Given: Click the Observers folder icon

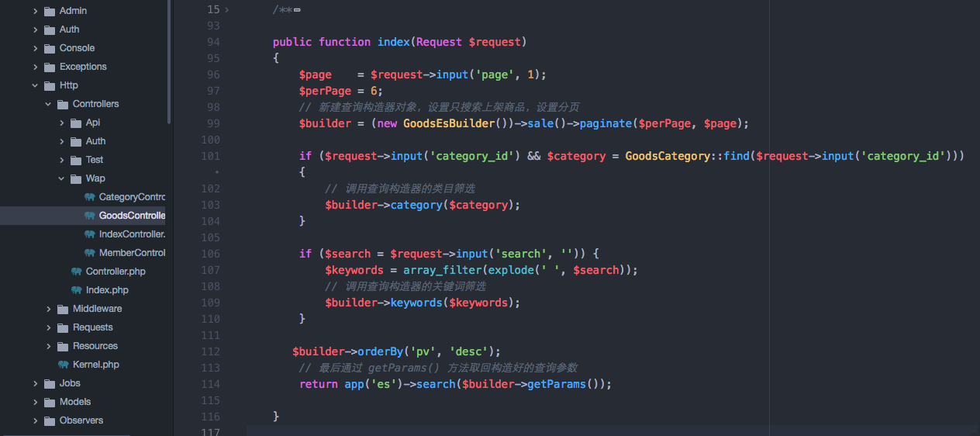Looking at the screenshot, I should pos(50,420).
